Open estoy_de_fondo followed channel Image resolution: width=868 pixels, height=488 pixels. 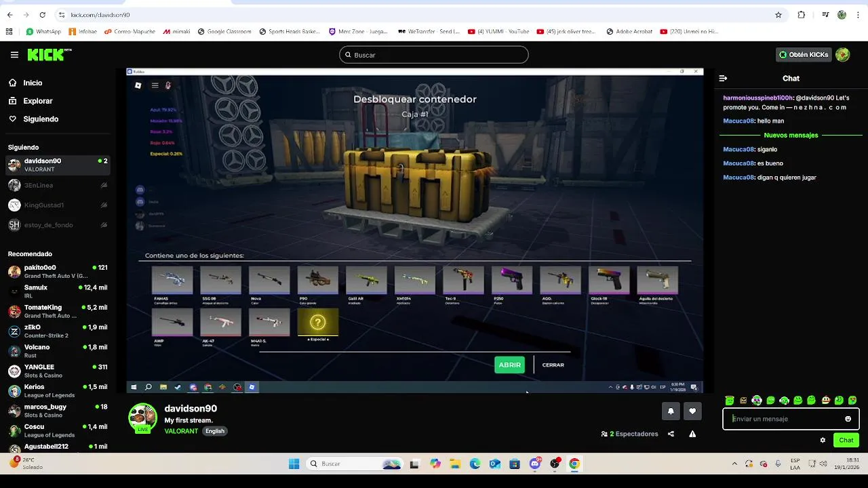coord(58,225)
